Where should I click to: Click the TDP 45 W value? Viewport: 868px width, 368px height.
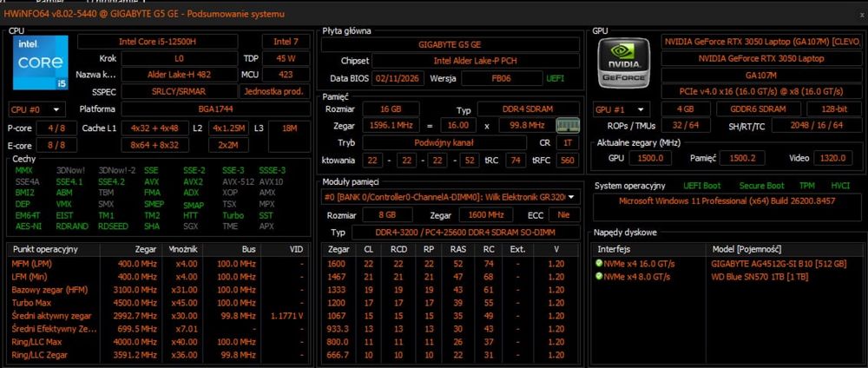286,58
